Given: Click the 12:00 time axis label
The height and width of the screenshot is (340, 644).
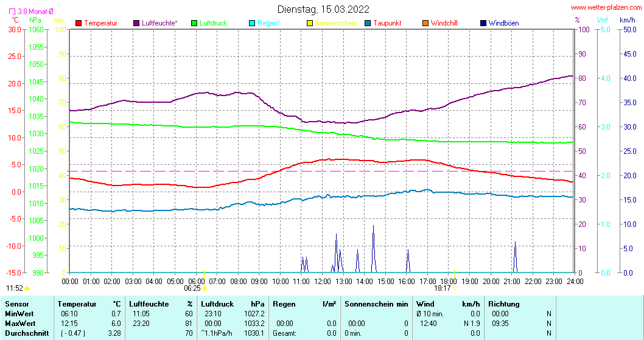Looking at the screenshot, I should tap(323, 281).
